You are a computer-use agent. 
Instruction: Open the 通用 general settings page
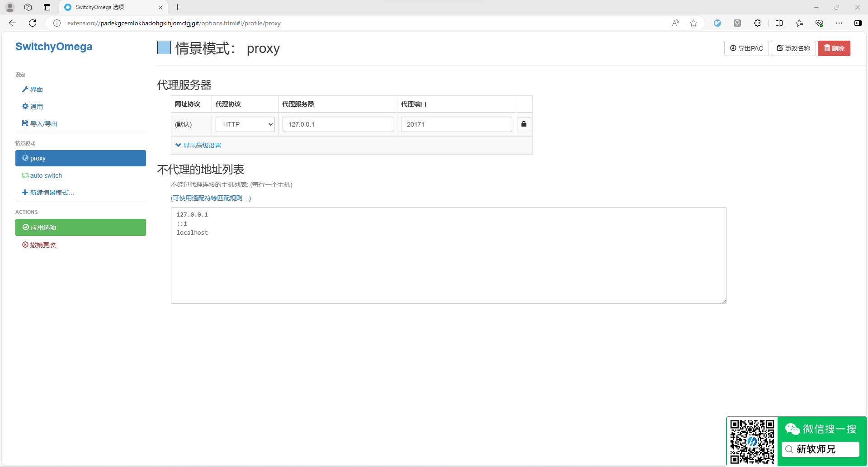(x=37, y=106)
